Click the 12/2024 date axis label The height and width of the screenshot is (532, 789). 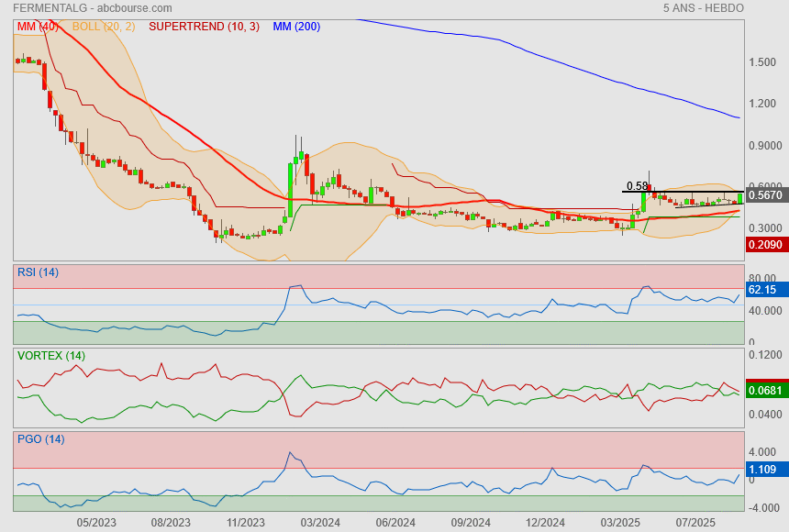(x=546, y=523)
